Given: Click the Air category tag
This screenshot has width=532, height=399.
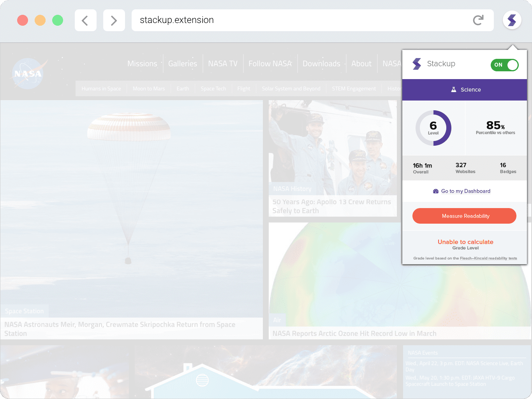Looking at the screenshot, I should [x=277, y=320].
